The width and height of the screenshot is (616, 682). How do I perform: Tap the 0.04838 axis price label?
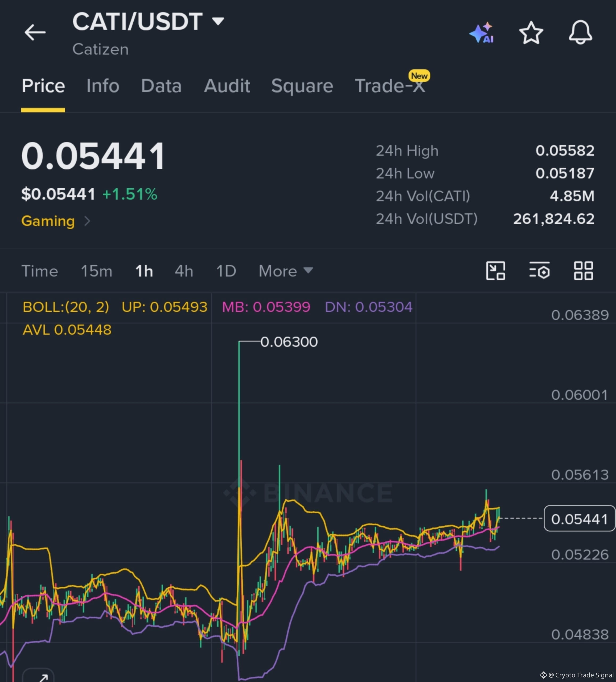(580, 634)
